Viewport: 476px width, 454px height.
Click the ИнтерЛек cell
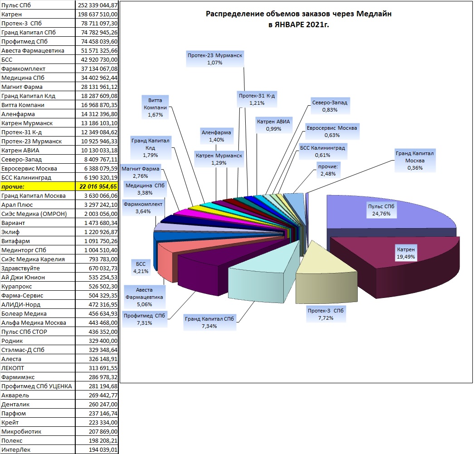point(38,450)
